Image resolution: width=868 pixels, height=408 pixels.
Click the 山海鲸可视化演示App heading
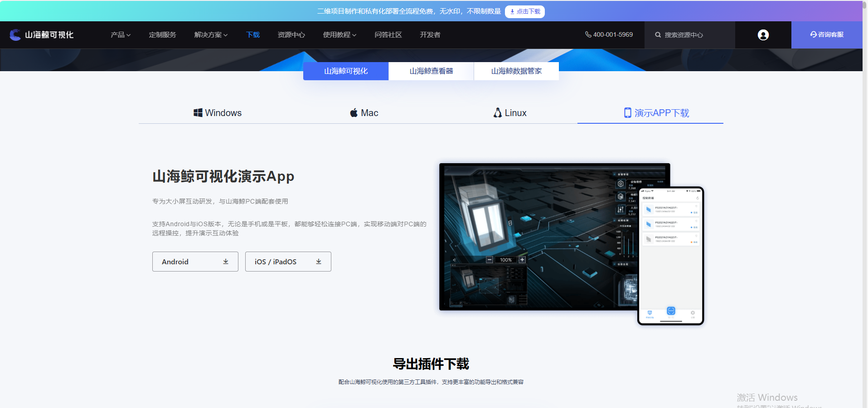click(223, 176)
